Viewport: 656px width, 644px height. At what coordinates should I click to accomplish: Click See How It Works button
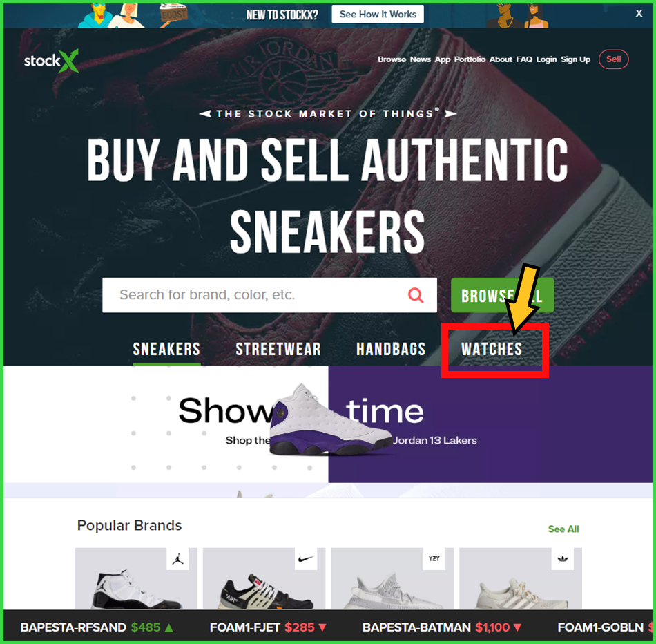pyautogui.click(x=378, y=15)
